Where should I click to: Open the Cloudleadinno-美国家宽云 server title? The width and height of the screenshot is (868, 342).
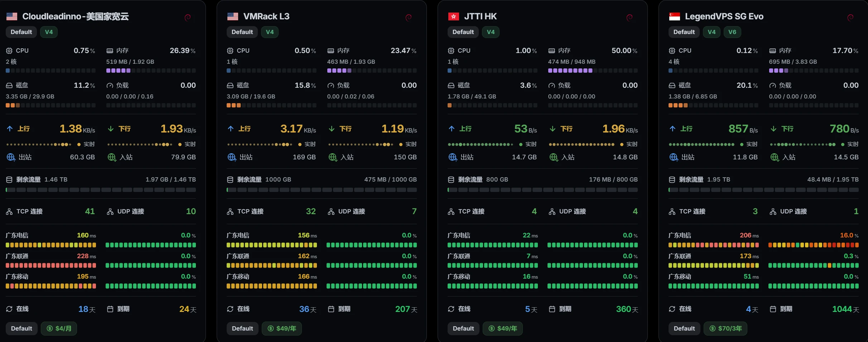tap(76, 16)
